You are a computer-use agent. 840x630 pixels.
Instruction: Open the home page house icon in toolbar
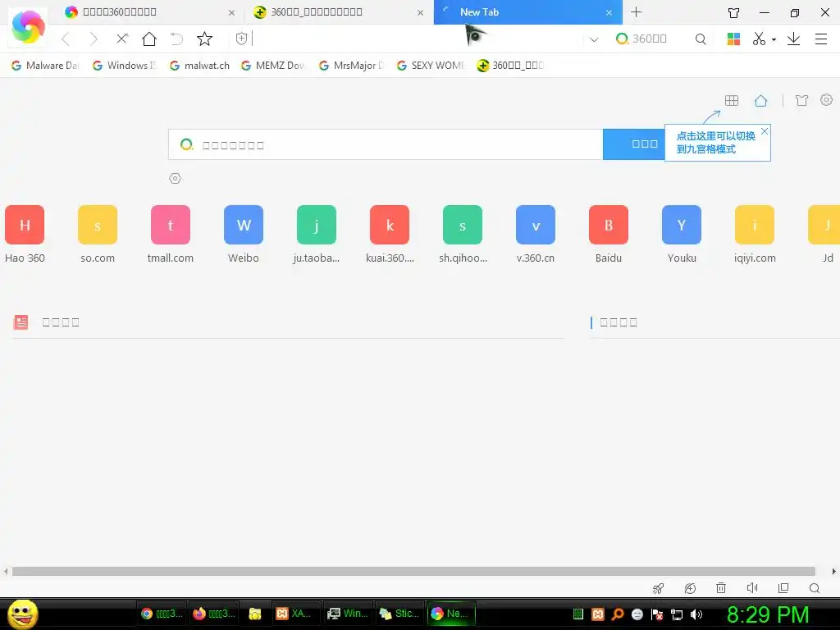point(149,39)
